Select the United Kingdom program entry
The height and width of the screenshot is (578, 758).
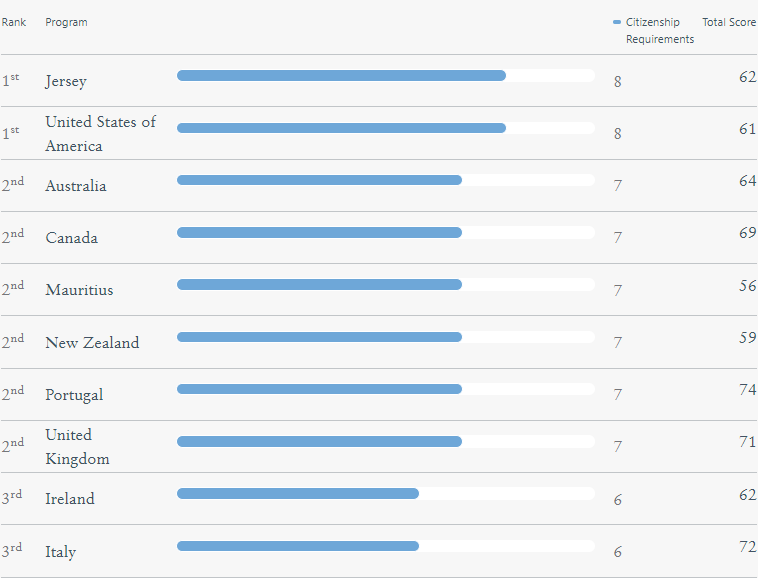click(x=77, y=447)
